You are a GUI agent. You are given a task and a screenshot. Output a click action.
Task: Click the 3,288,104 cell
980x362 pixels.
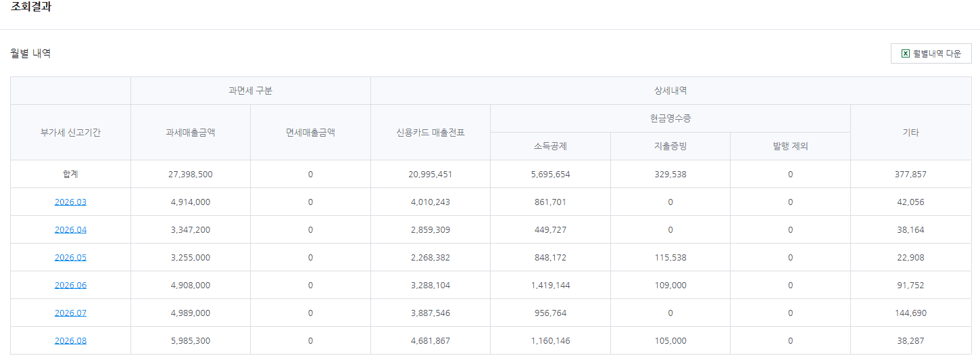point(431,285)
